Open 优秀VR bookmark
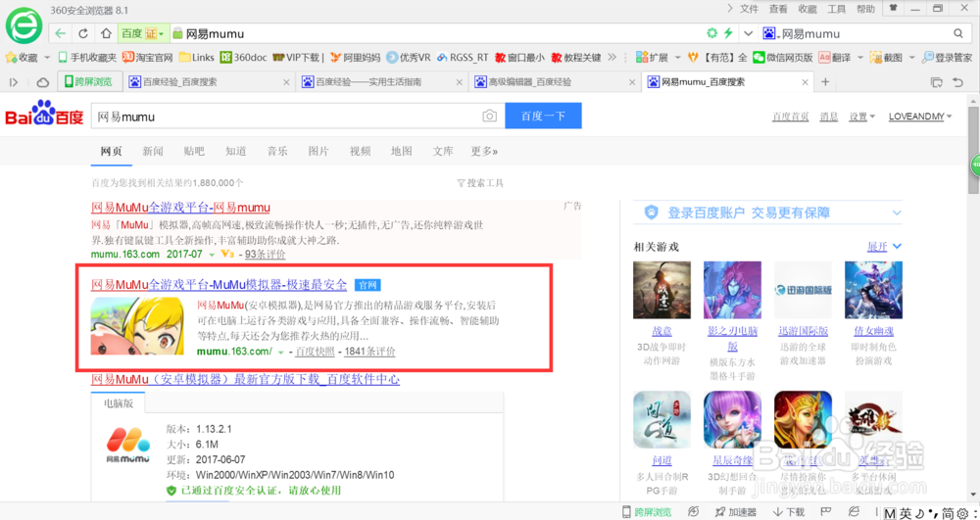Screen dimensions: 980x520 409,58
